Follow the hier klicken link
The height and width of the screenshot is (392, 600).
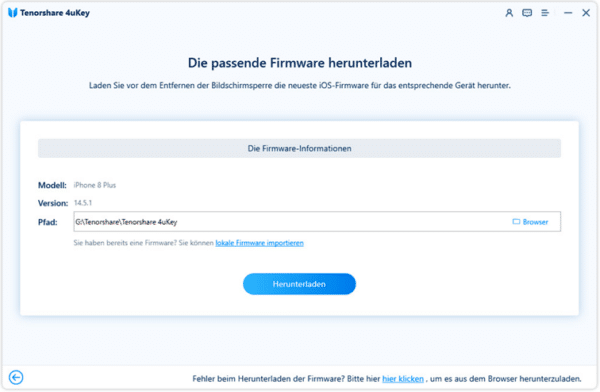coord(403,379)
